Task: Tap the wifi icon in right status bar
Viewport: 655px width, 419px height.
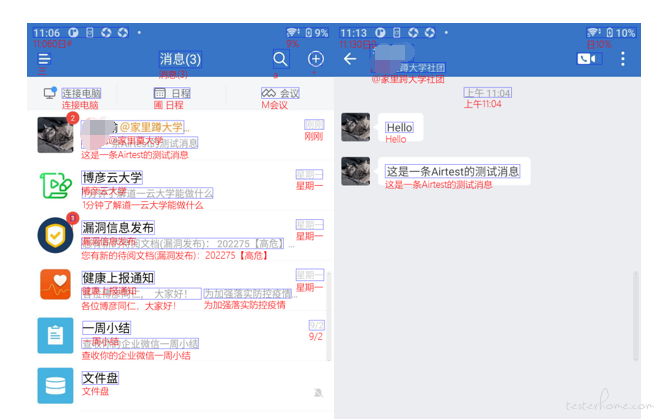Action: click(x=594, y=32)
